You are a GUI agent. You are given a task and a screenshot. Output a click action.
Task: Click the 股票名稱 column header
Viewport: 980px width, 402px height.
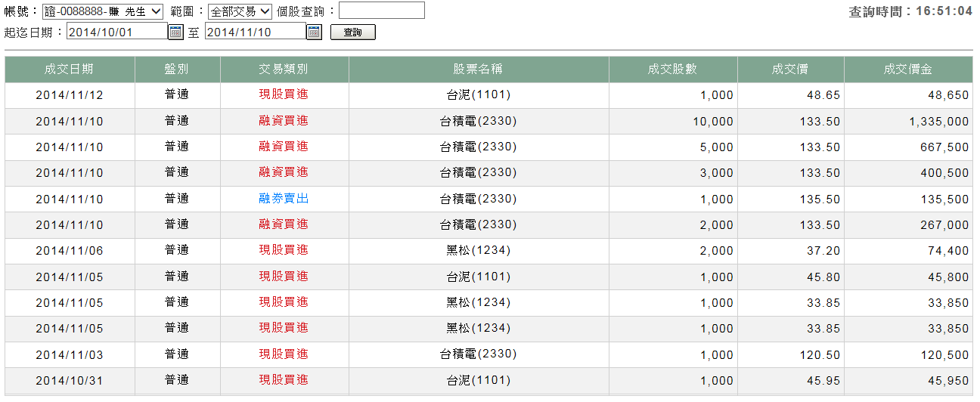[x=478, y=70]
